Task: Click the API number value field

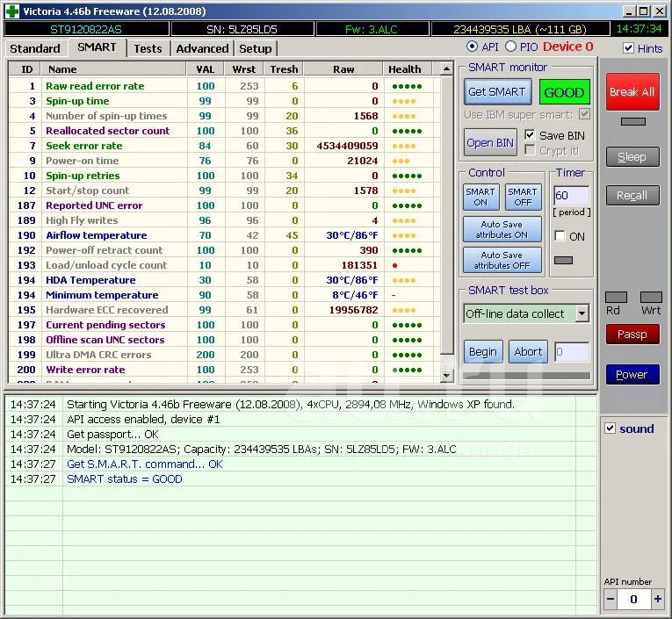Action: [634, 599]
